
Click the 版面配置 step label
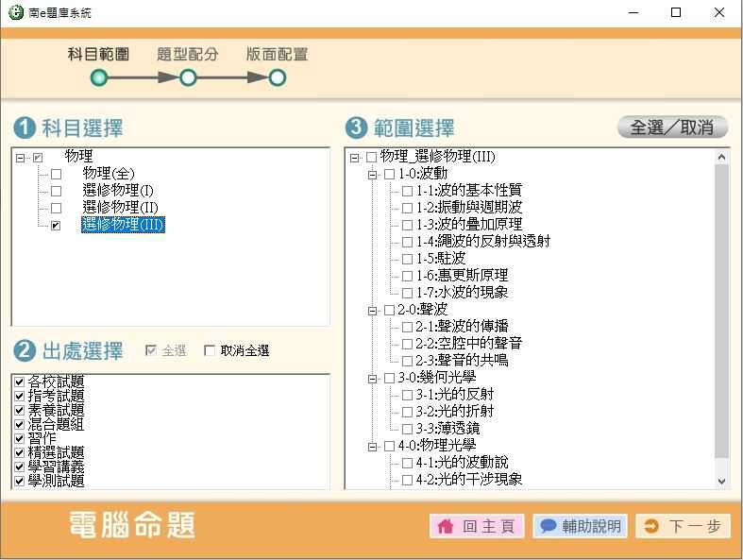coord(277,54)
